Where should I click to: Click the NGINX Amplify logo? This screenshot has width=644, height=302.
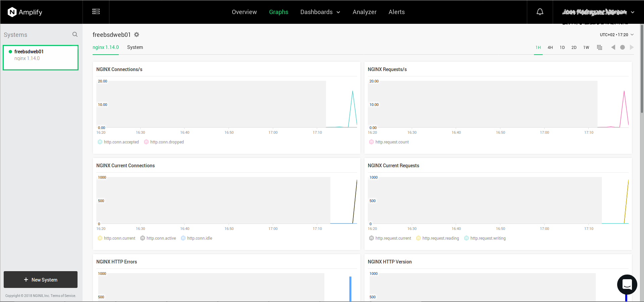(25, 12)
